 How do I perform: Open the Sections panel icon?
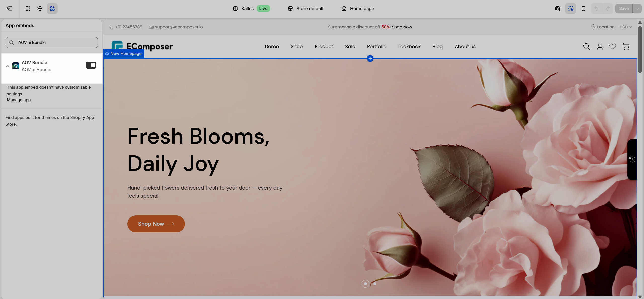tap(28, 8)
